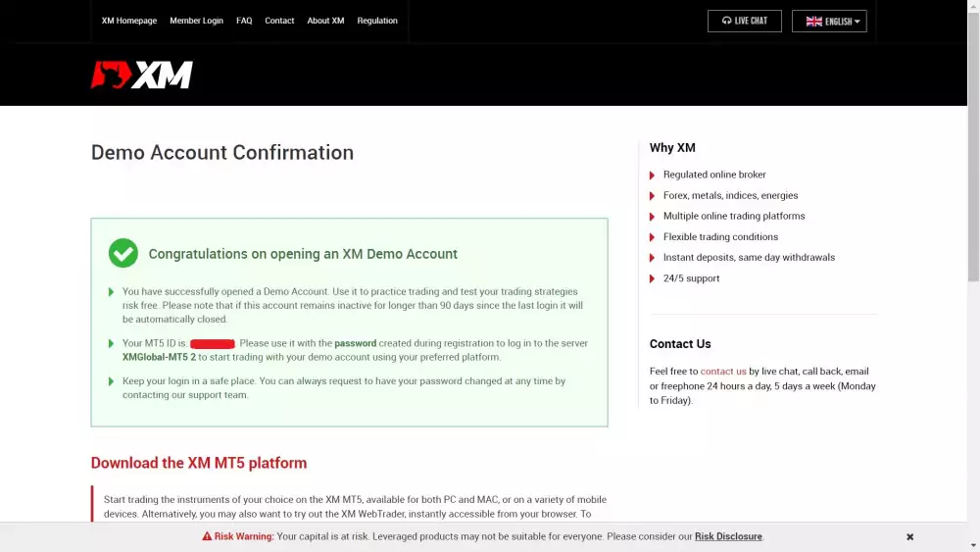Click the XMGlobal-MT5 2 server name
The width and height of the screenshot is (980, 552).
point(160,357)
